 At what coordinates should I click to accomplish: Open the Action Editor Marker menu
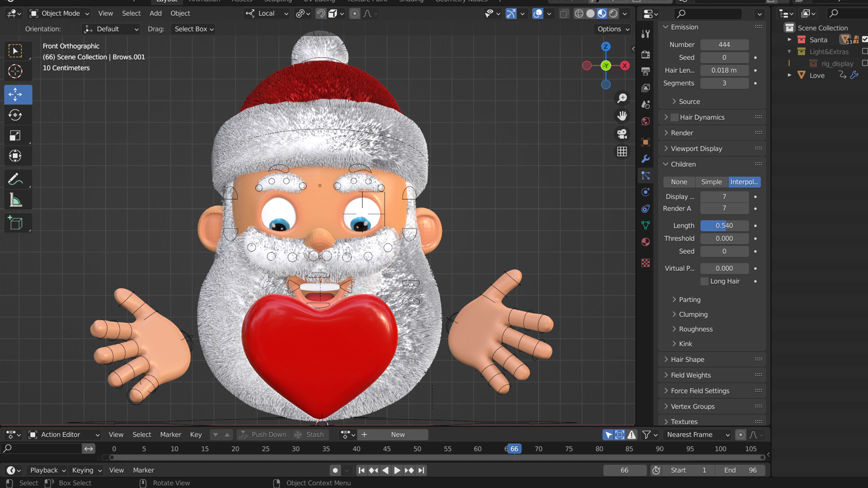[x=170, y=434]
